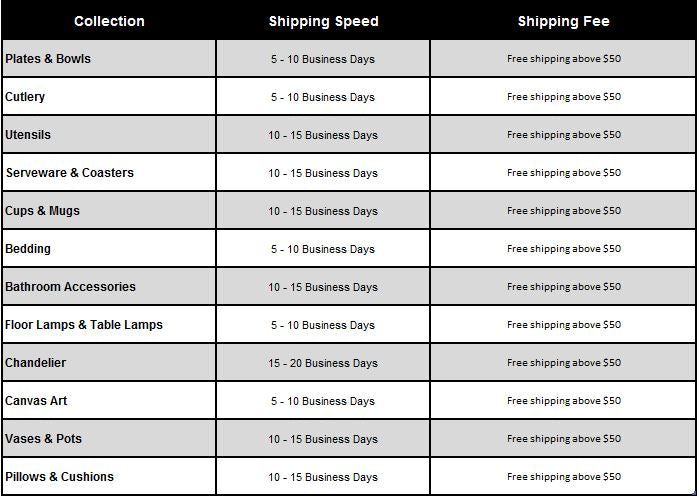
Task: Click the Bedding shipping speed cell
Action: click(323, 249)
